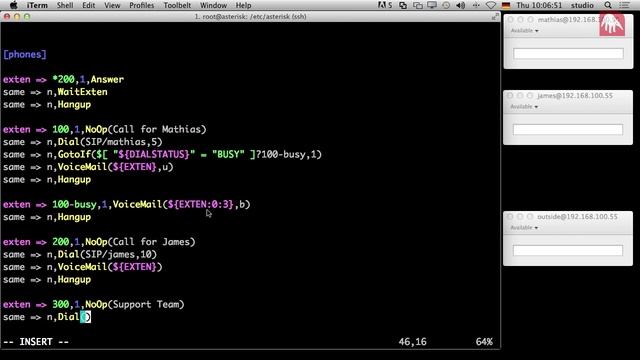Click the *200 extension number
The image size is (640, 360).
click(x=63, y=79)
